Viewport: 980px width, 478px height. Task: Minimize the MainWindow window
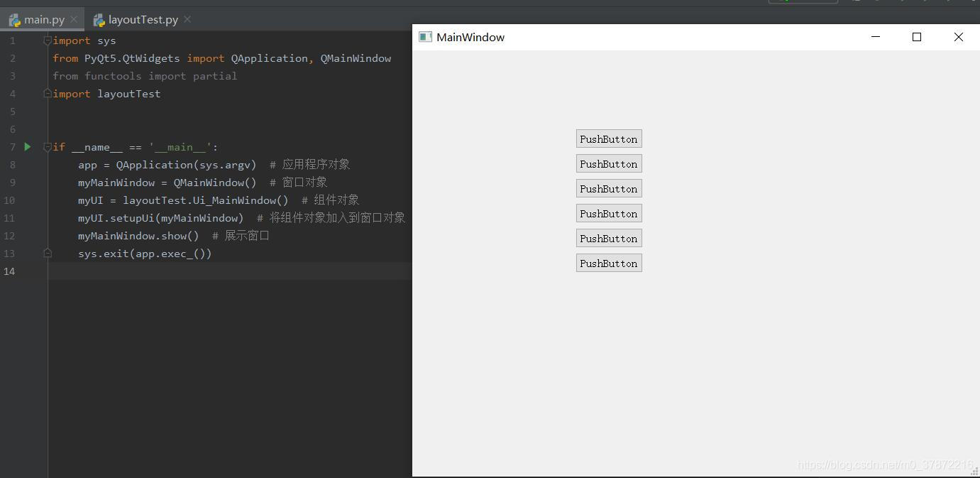point(876,37)
